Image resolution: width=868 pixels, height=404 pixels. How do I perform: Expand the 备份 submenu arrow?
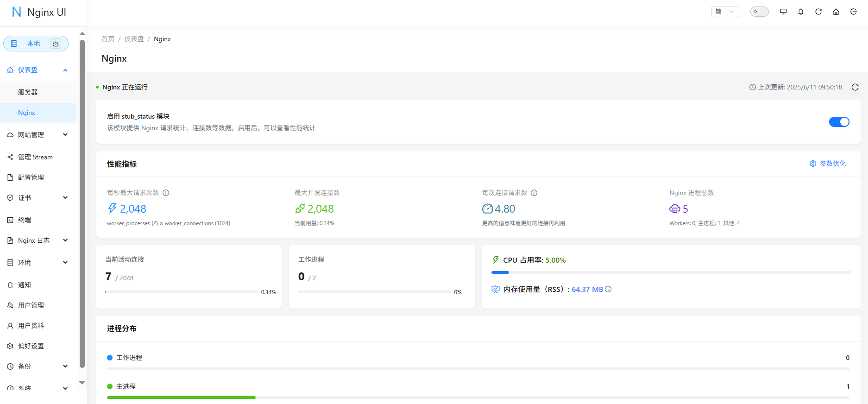pyautogui.click(x=65, y=366)
